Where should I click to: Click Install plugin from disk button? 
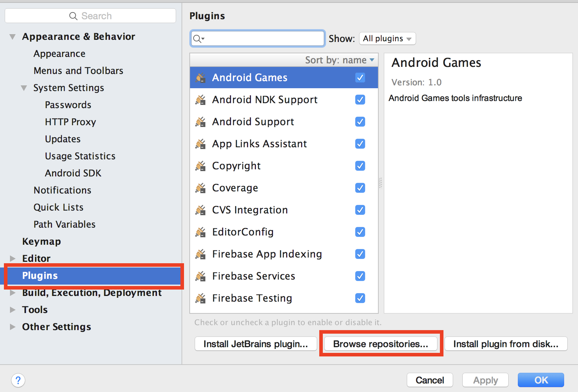tap(506, 344)
